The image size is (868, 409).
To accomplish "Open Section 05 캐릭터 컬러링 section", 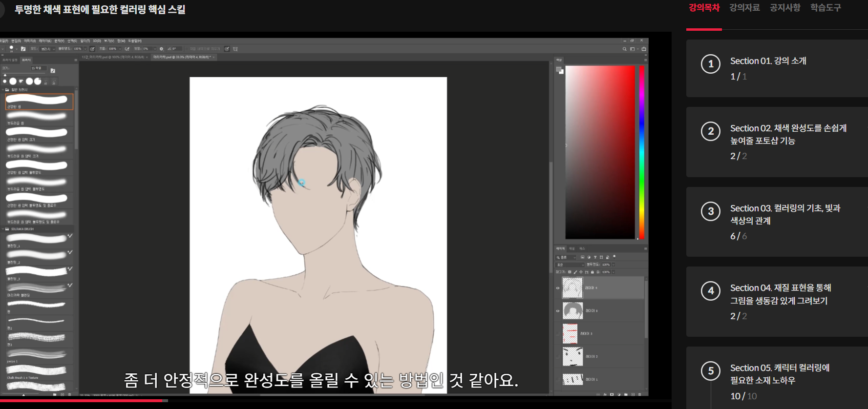I will (x=777, y=378).
